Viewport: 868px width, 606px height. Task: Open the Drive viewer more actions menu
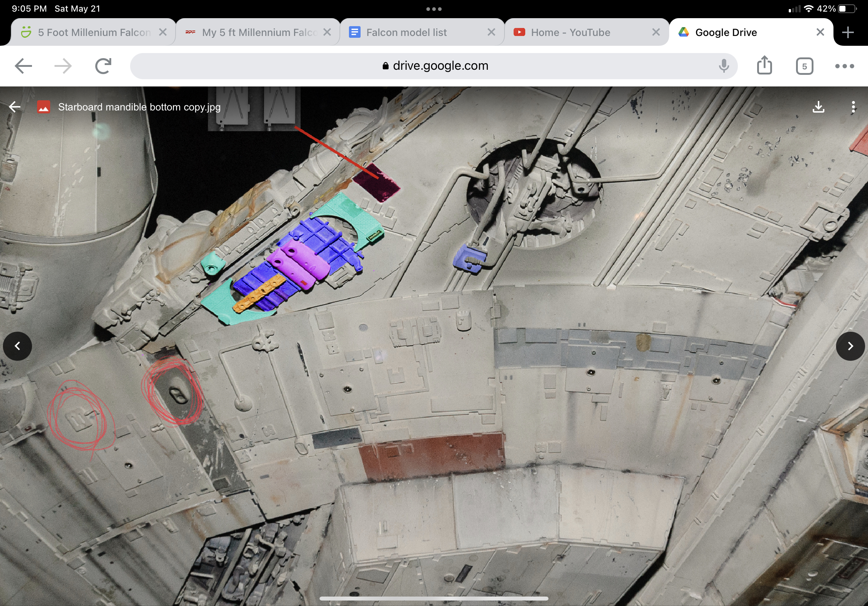tap(853, 107)
